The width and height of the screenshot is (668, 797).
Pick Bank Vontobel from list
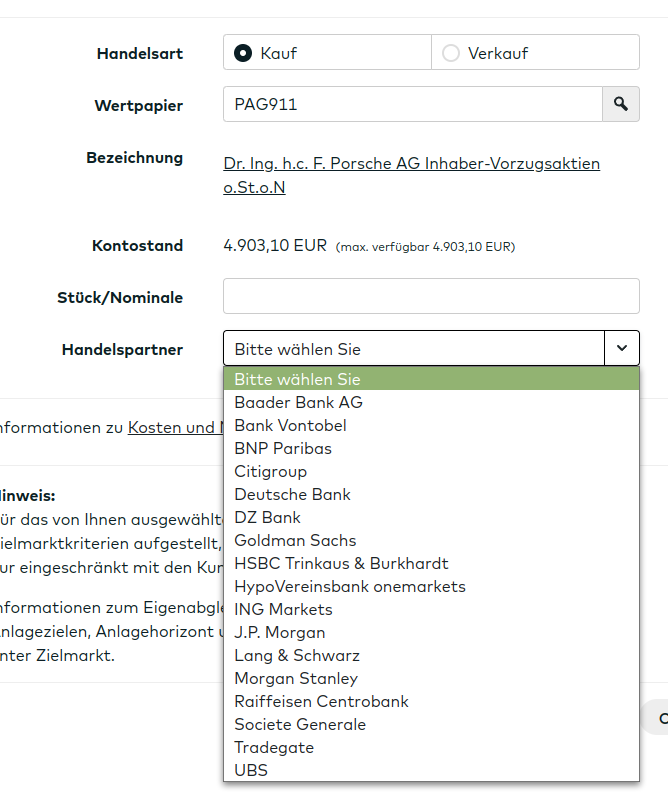click(431, 425)
